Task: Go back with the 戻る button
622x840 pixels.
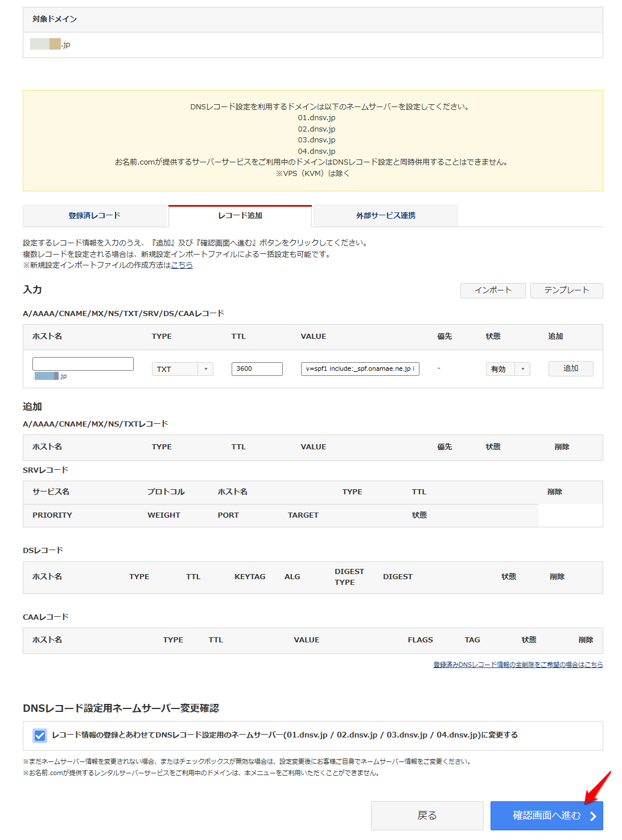Action: tap(427, 816)
